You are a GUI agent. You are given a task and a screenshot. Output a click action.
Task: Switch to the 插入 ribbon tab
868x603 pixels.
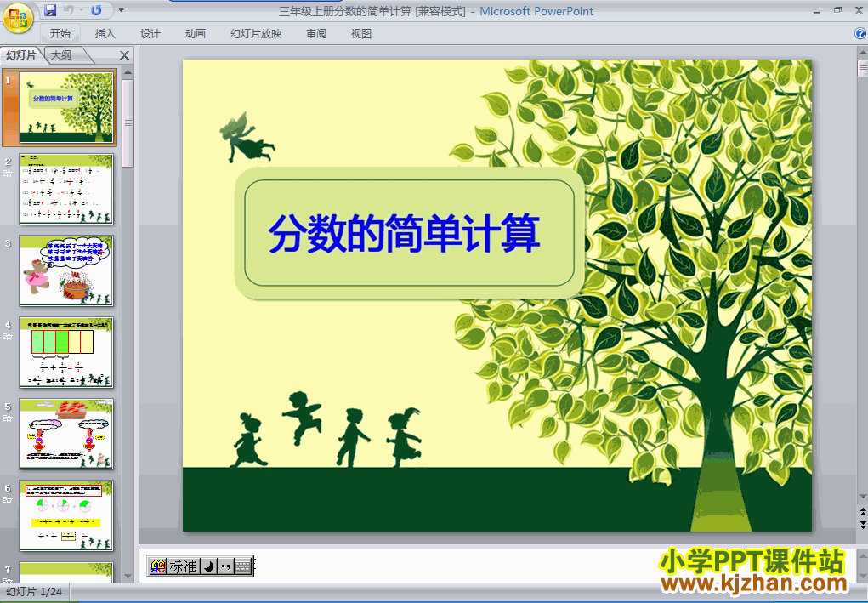point(105,34)
